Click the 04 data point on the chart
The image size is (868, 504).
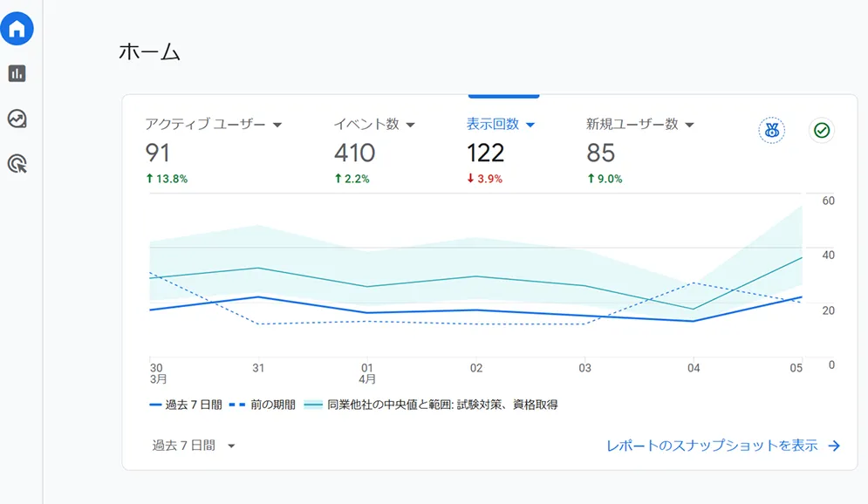pos(694,323)
